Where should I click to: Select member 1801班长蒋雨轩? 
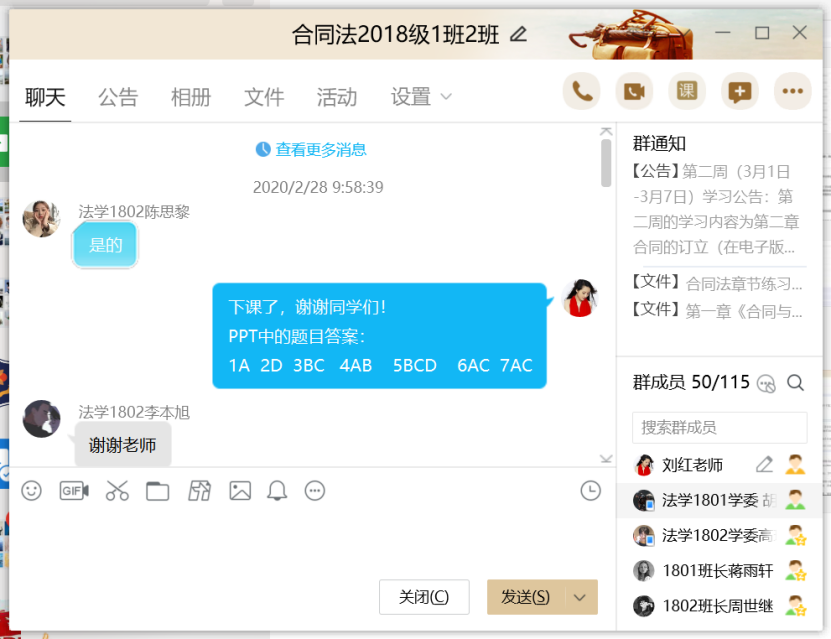(x=720, y=571)
